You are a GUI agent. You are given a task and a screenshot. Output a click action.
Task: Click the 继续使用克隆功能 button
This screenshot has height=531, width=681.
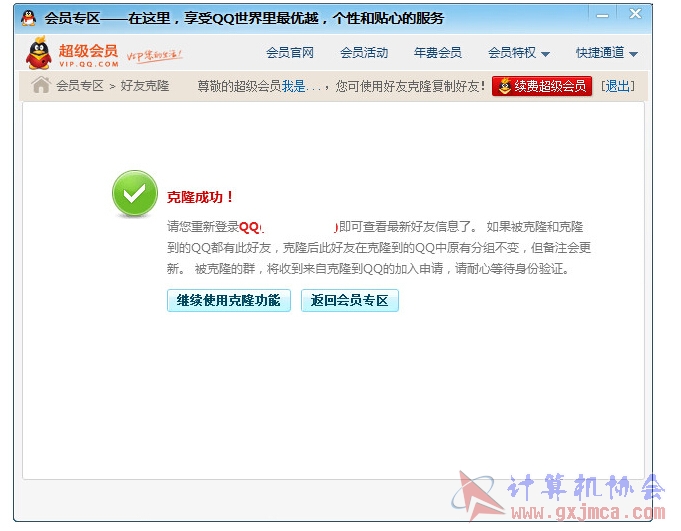pyautogui.click(x=229, y=300)
